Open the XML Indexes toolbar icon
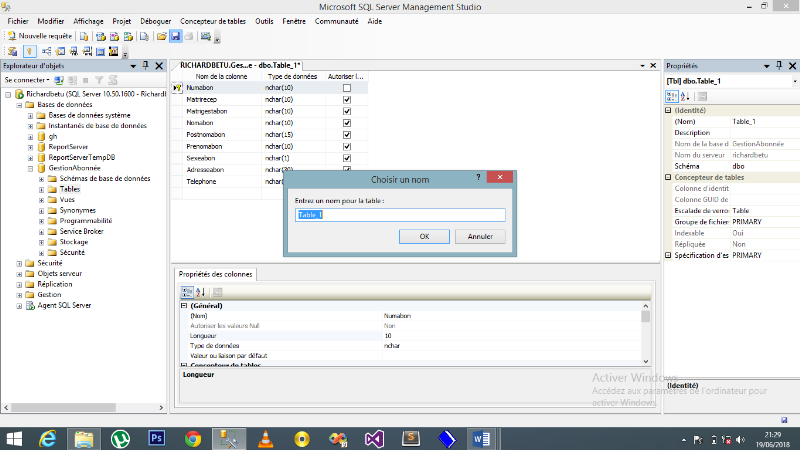The image size is (800, 450). [x=87, y=52]
